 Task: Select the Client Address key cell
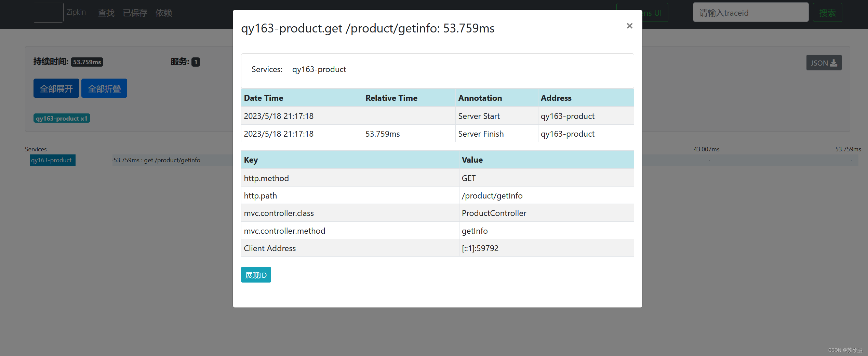350,248
